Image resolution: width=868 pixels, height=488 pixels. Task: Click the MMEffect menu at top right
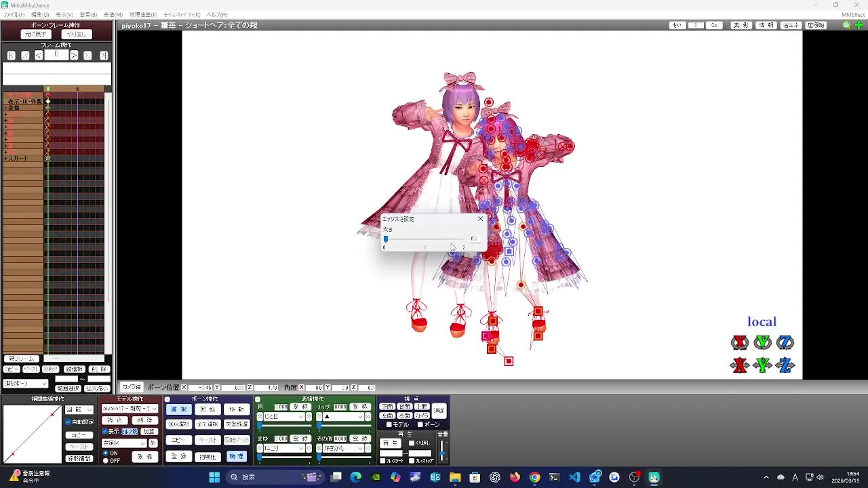pyautogui.click(x=852, y=15)
